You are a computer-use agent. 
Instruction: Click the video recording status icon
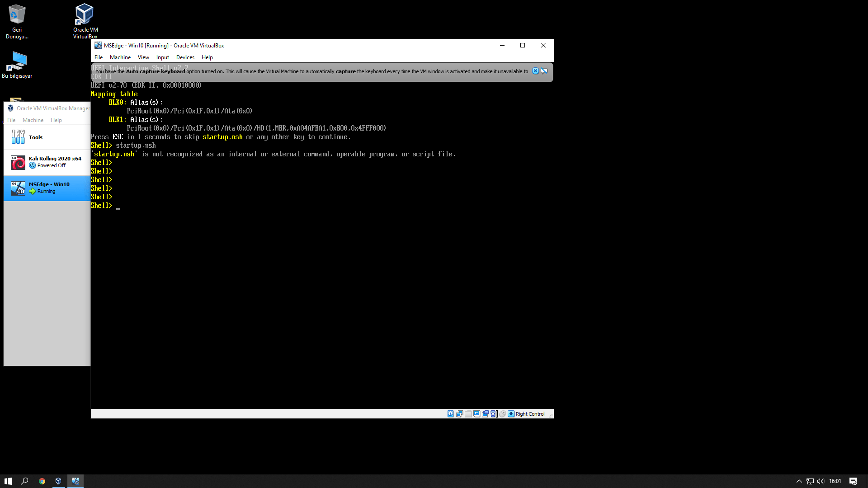(485, 414)
